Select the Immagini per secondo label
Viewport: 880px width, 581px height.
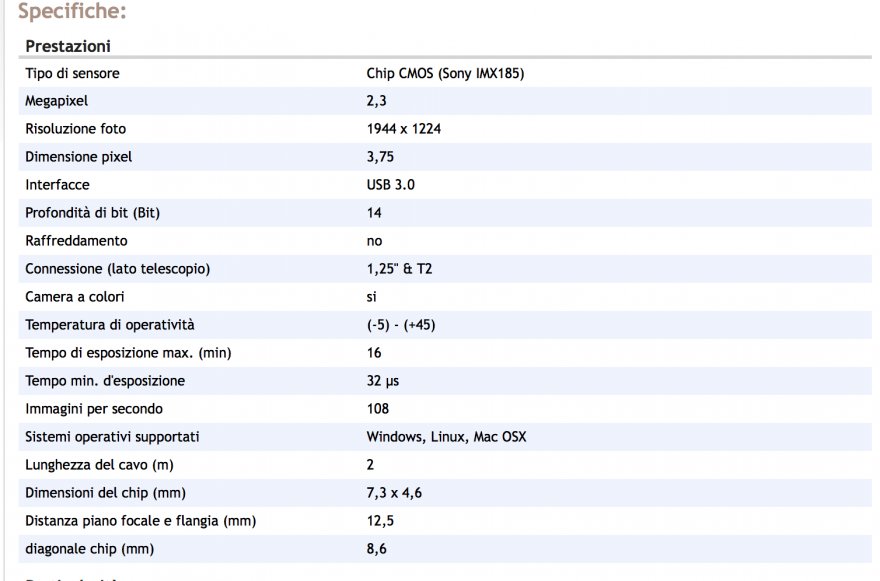tap(94, 409)
